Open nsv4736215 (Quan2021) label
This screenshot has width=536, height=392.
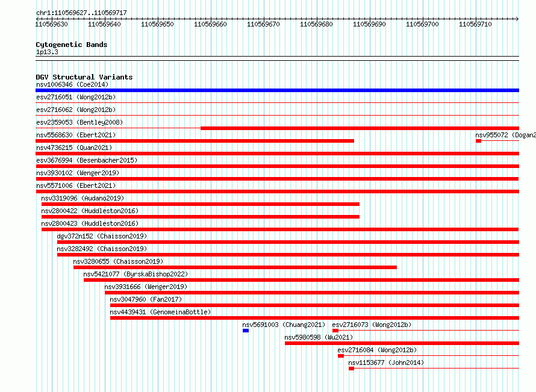click(x=74, y=148)
